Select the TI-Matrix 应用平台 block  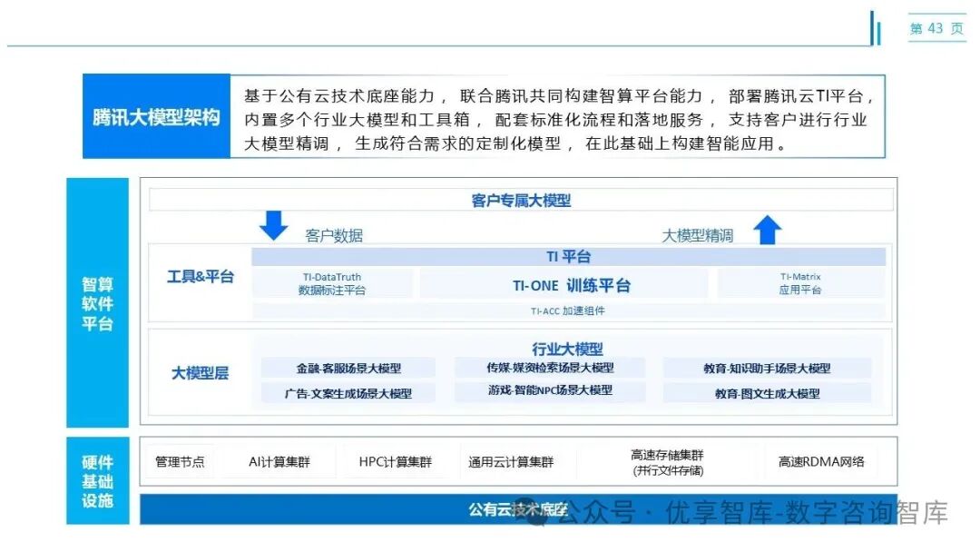point(799,283)
